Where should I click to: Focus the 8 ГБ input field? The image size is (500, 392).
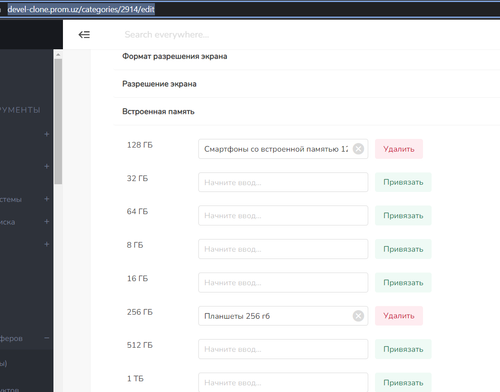click(283, 249)
